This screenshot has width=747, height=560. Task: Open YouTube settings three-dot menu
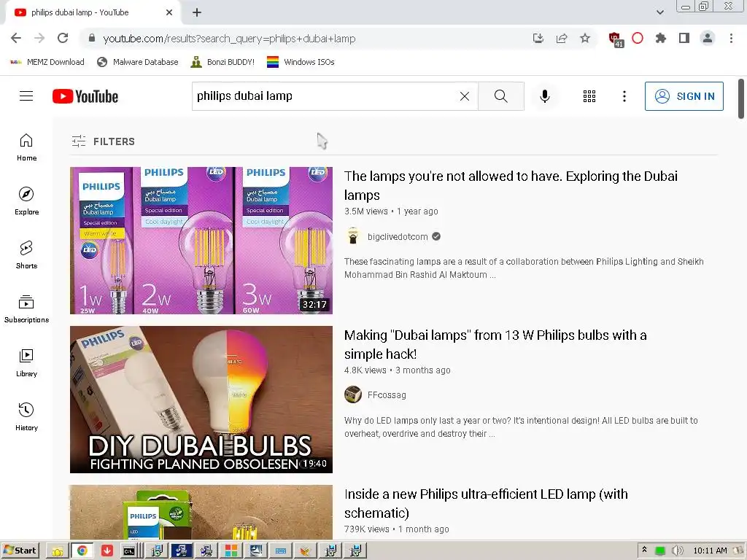[x=624, y=96]
